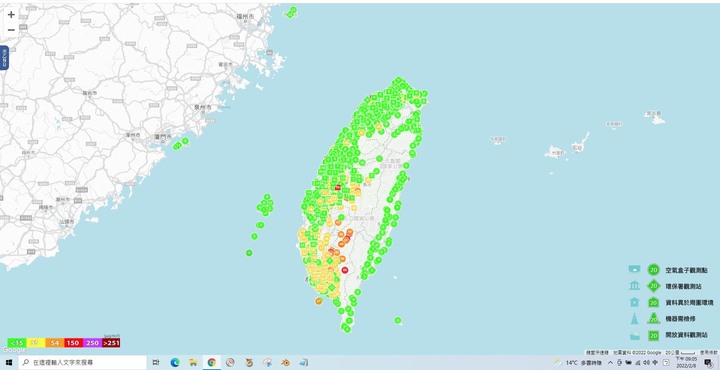Open File Explorer from taskbar
This screenshot has width=720, height=370.
coord(193,363)
